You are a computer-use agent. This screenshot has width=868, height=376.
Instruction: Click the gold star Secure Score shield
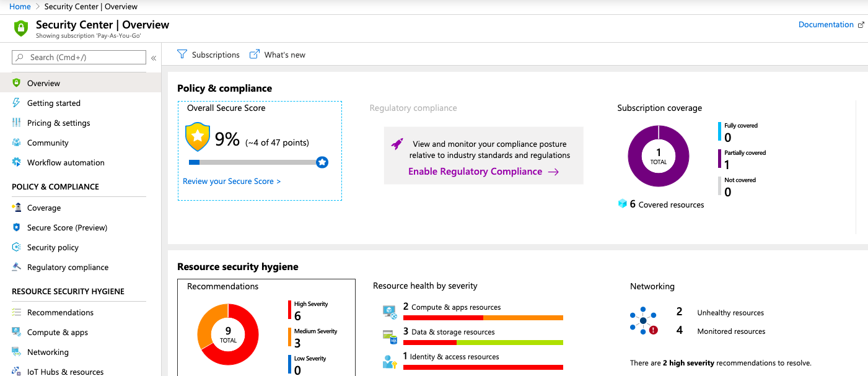point(198,138)
